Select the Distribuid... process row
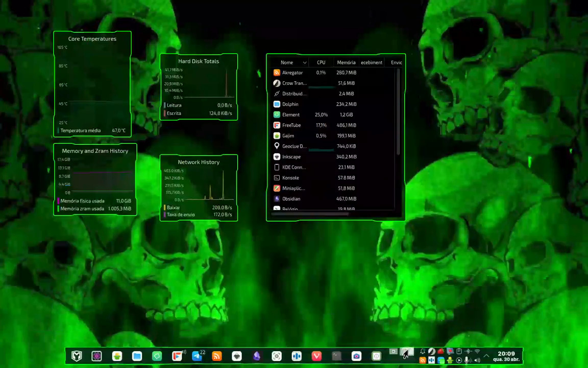 333,94
